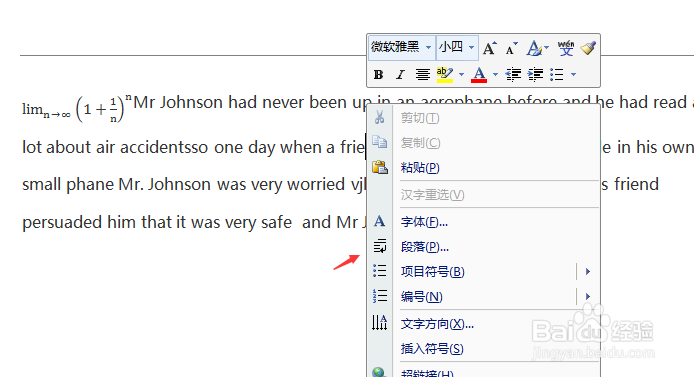Expand text styles dropdown arrow
Screen dimensions: 694x377
coord(547,47)
